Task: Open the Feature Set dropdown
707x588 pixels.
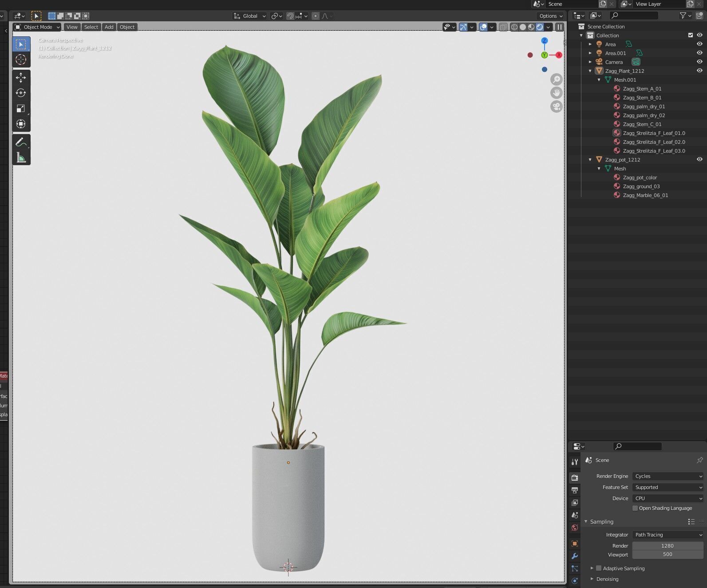Action: pyautogui.click(x=668, y=487)
